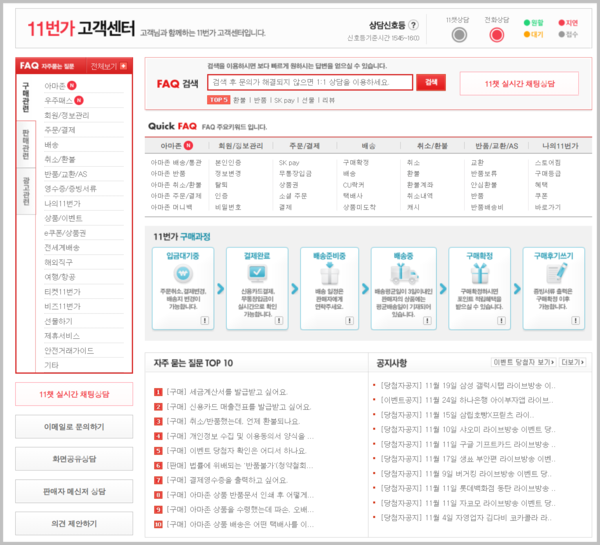
Task: Click the 결제완료 monitor icon
Action: pos(257,273)
